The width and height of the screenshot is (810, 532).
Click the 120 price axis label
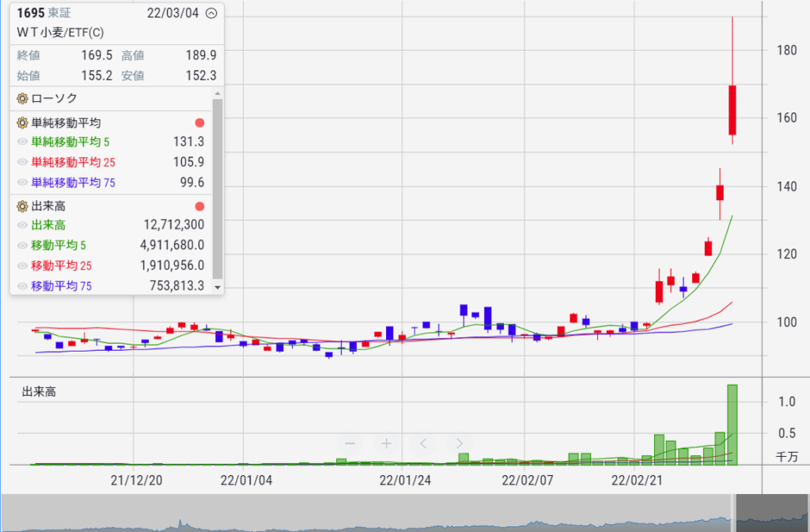(x=787, y=255)
